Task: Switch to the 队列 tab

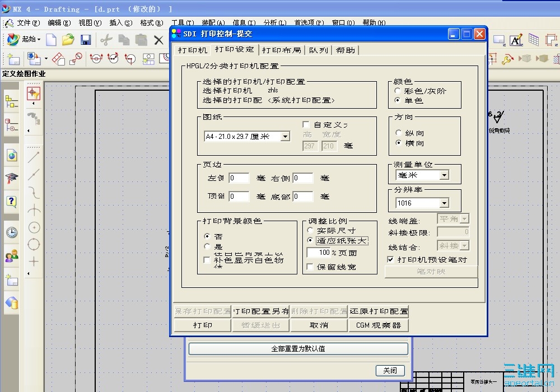Action: (318, 50)
